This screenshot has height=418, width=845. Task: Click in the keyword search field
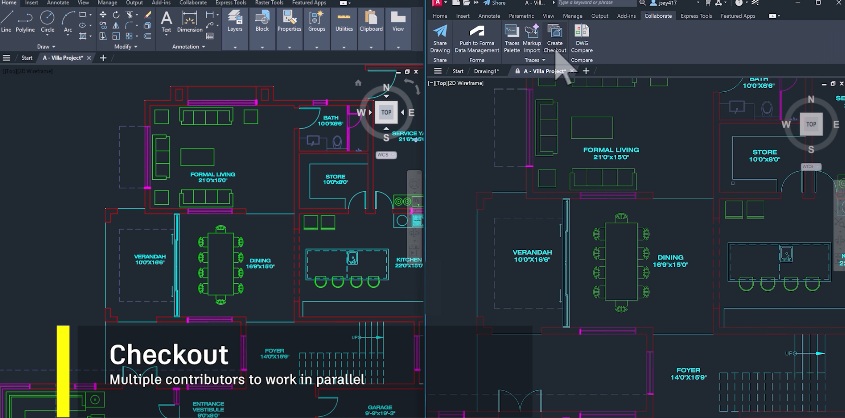pyautogui.click(x=597, y=3)
